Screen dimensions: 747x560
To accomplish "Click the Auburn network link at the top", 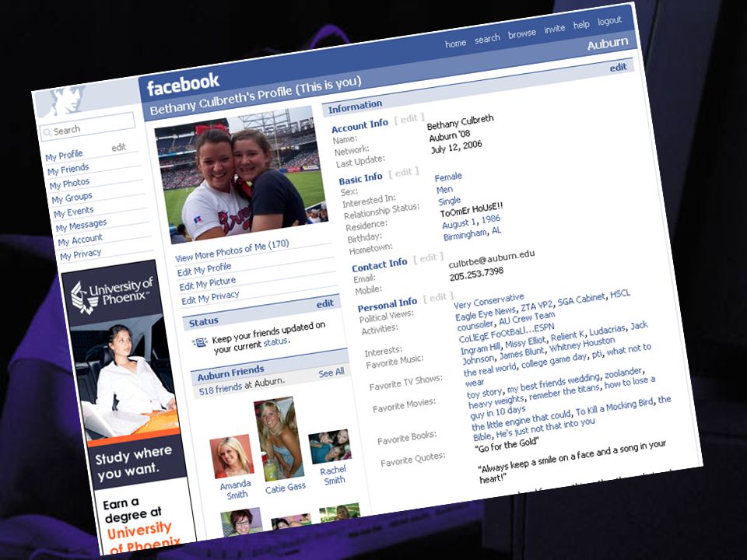I will [x=608, y=44].
